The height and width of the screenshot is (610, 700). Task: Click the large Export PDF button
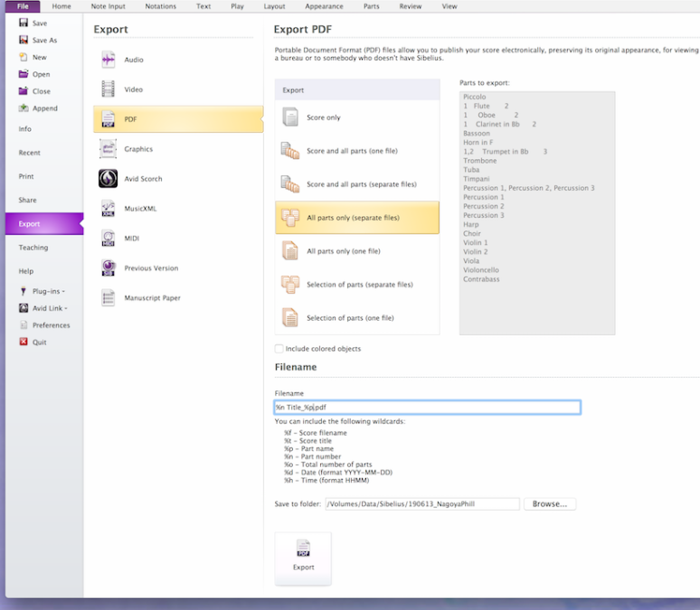pyautogui.click(x=303, y=558)
